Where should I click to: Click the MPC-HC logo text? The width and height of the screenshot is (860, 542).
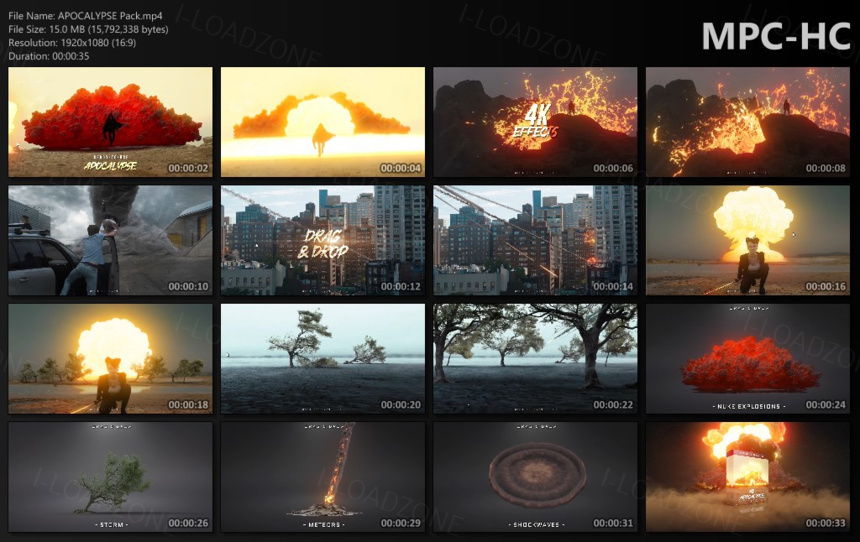[x=776, y=37]
